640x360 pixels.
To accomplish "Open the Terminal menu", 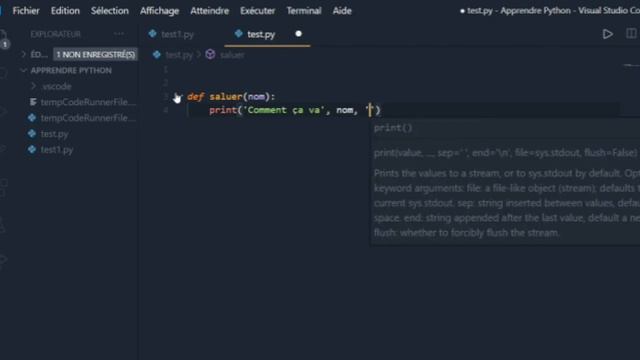I will [304, 11].
